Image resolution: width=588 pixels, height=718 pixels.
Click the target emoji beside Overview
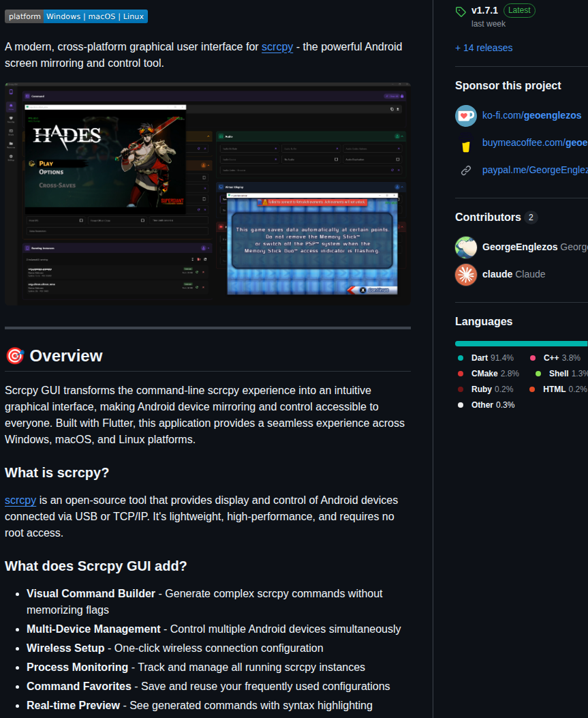click(15, 356)
